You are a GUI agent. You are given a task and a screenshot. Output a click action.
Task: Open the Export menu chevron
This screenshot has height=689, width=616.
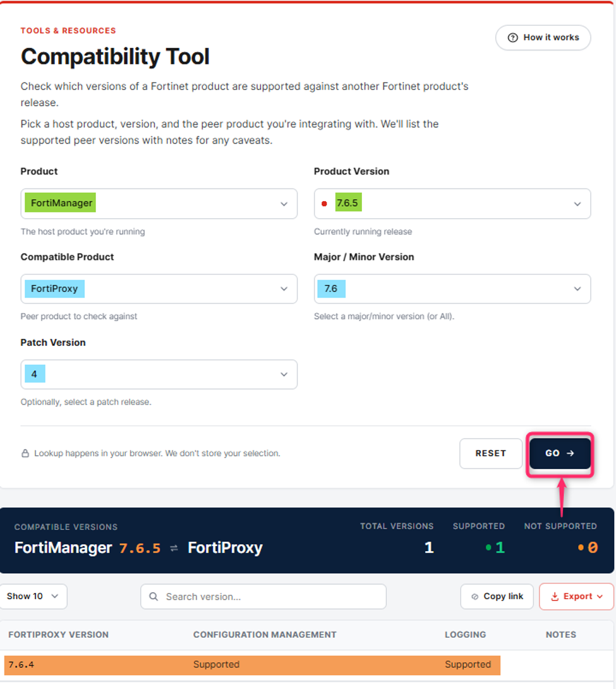600,596
